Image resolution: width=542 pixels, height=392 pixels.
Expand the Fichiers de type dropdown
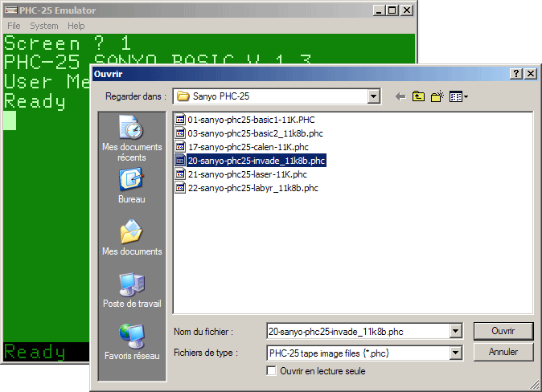click(x=456, y=353)
